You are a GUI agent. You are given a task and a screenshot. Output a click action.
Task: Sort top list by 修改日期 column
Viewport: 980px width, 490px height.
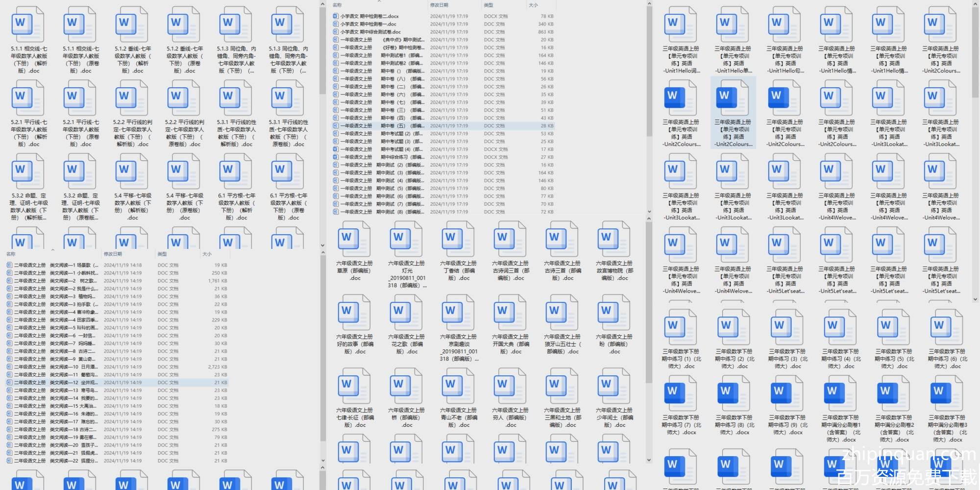(439, 5)
